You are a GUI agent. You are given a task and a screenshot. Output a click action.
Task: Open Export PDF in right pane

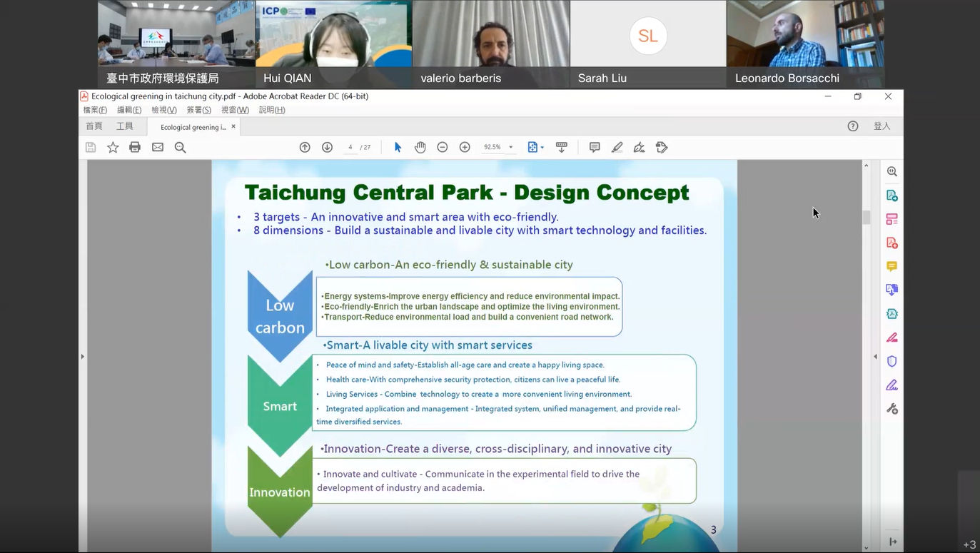(892, 196)
